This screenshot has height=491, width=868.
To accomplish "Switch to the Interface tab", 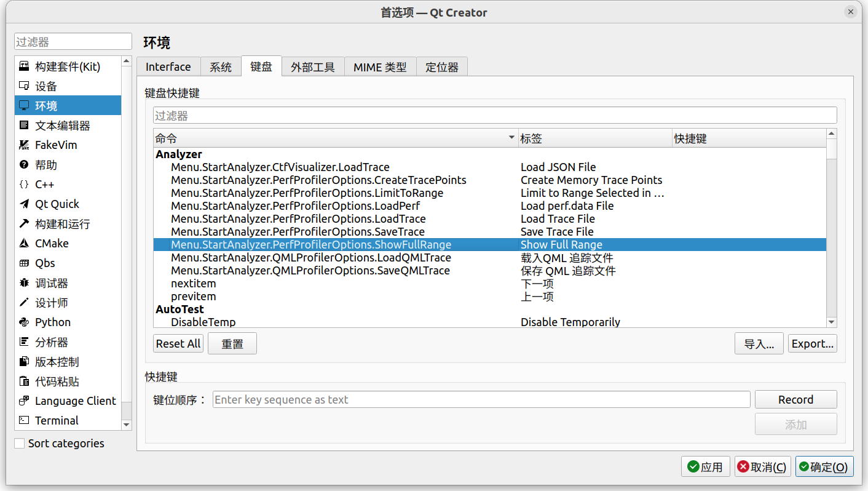I will pos(168,67).
